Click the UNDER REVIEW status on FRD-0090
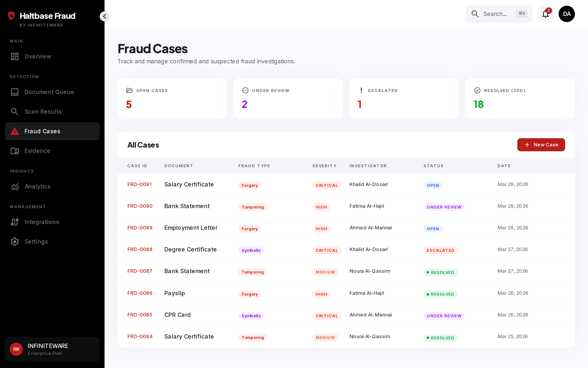 pyautogui.click(x=444, y=207)
